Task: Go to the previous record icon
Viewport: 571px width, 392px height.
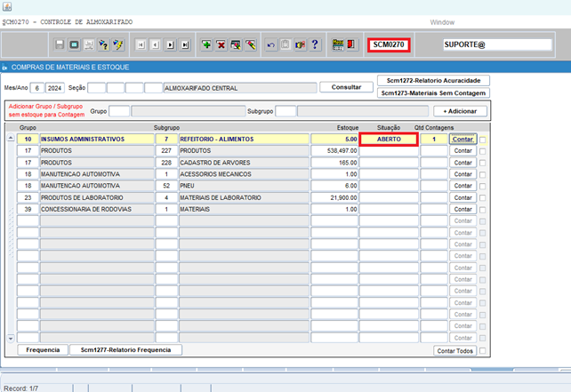Action: coord(156,44)
